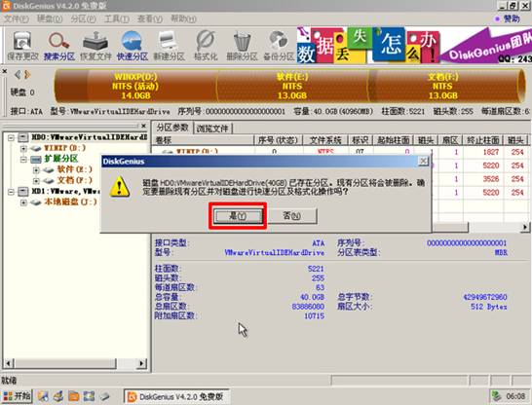This screenshot has height=405, width=532.
Task: Click the folder quick launch icon in the taskbar
Action: tap(74, 396)
